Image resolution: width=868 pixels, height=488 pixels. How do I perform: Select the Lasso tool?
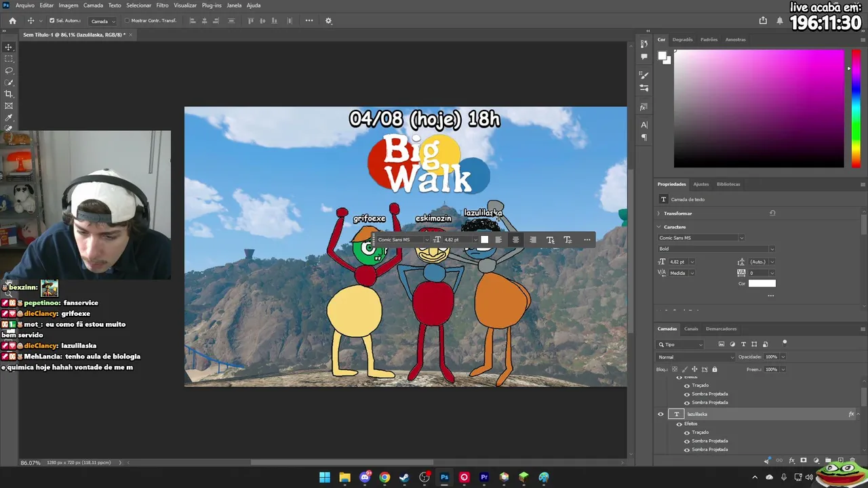tap(9, 70)
